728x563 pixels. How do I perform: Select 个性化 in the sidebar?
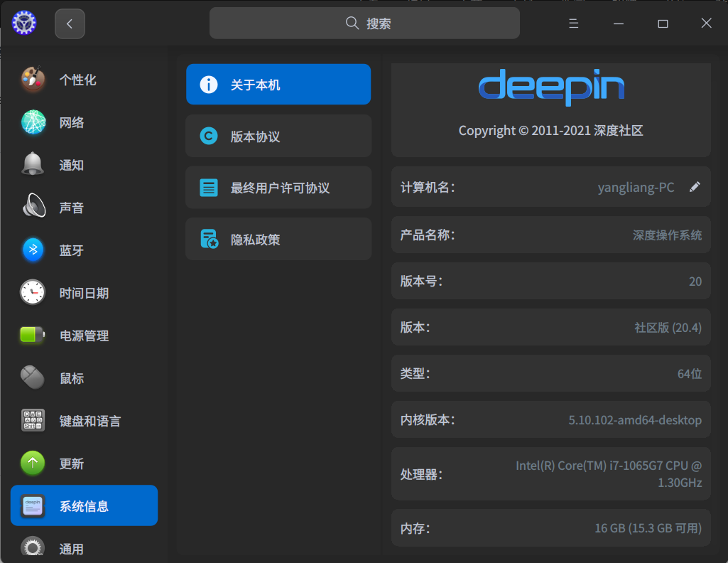pyautogui.click(x=77, y=80)
